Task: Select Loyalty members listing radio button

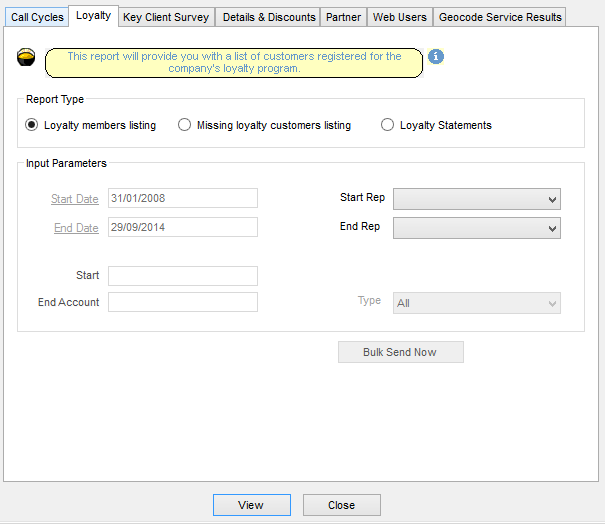Action: [x=32, y=125]
